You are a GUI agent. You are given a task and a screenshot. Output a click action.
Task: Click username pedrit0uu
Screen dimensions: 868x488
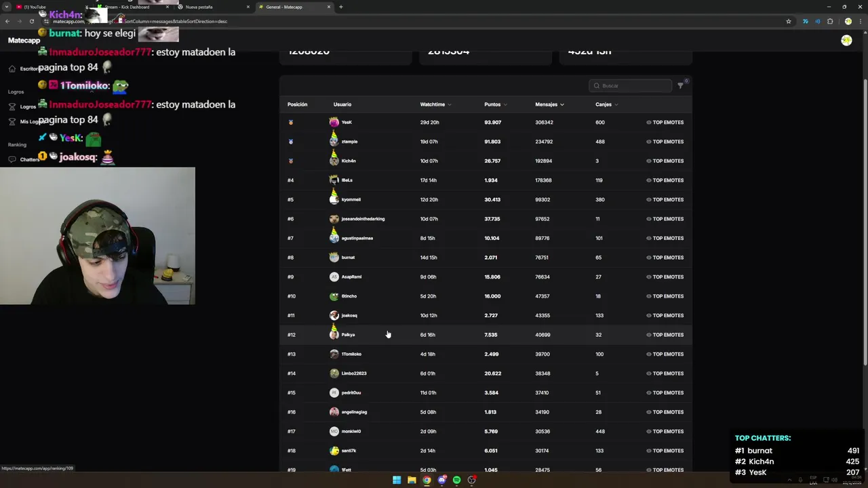[351, 392]
